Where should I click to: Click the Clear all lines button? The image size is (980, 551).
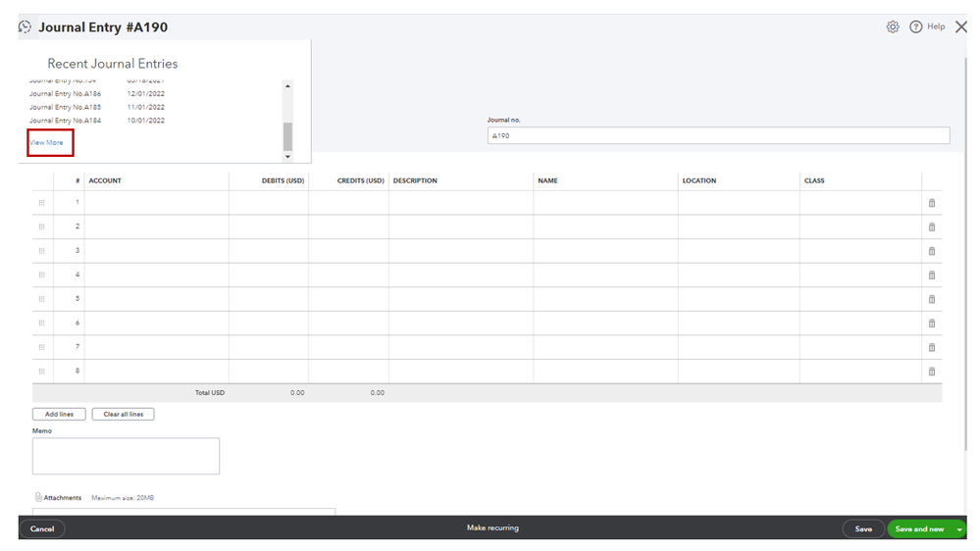coord(124,414)
